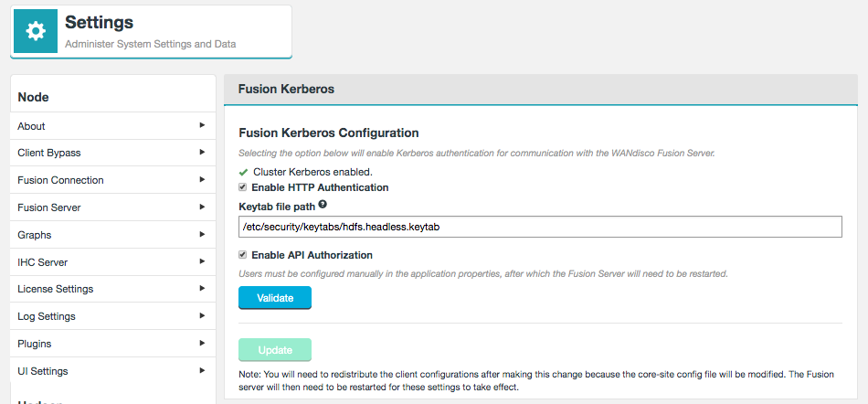Click the blue Validate button
The image size is (868, 404).
click(x=275, y=298)
